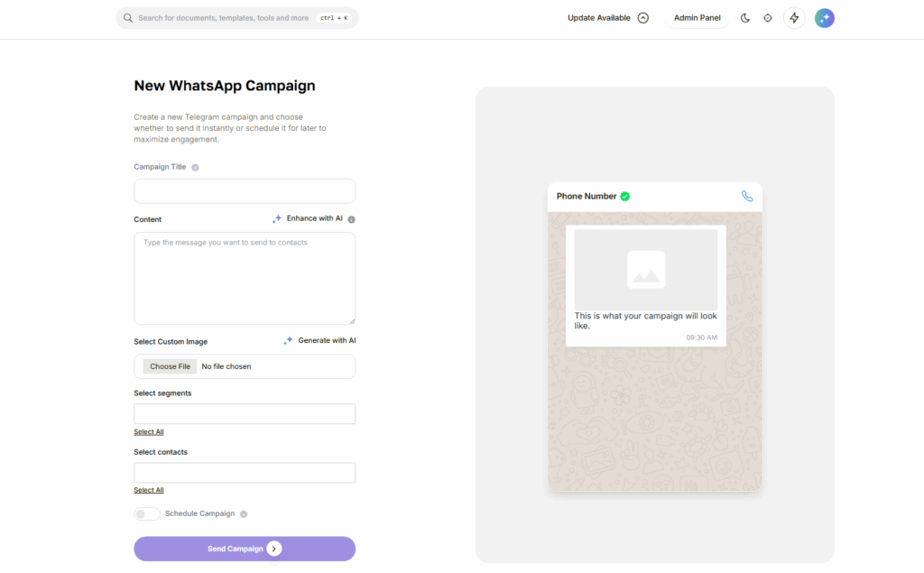The image size is (924, 573).
Task: Click Select All under segments
Action: coord(149,432)
